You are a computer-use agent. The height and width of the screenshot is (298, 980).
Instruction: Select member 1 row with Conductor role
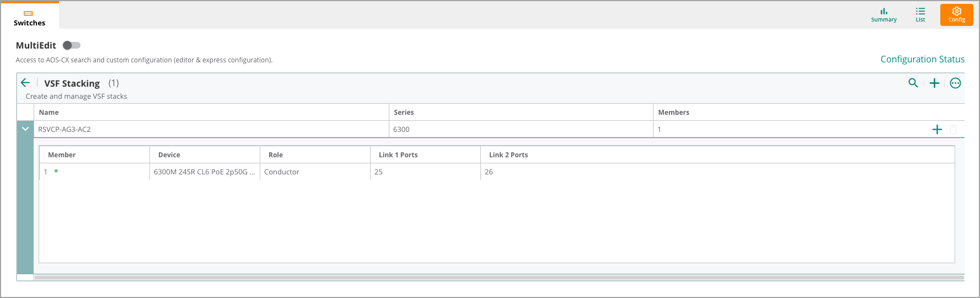(x=496, y=172)
